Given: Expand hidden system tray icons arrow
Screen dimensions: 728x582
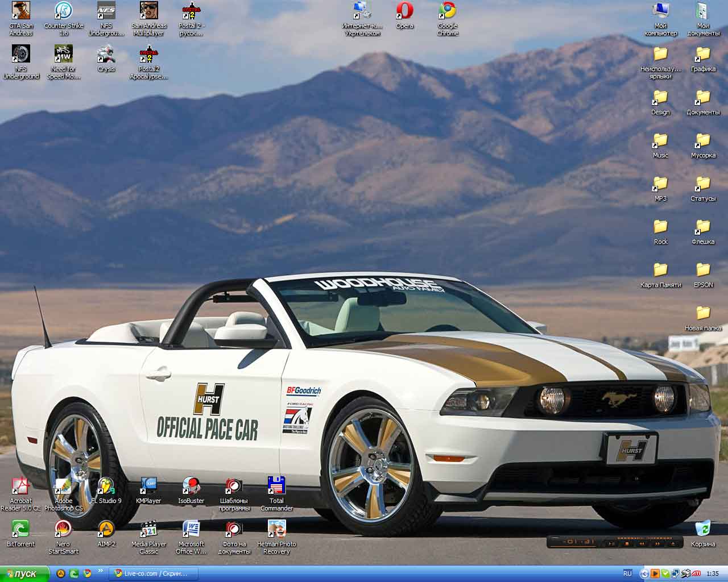Looking at the screenshot, I should [x=644, y=573].
